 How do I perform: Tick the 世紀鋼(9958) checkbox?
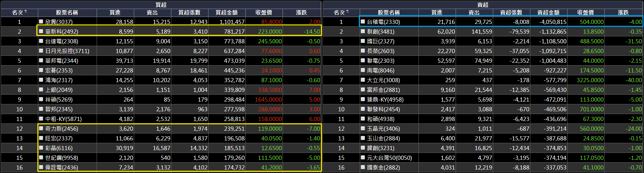[x=41, y=157]
